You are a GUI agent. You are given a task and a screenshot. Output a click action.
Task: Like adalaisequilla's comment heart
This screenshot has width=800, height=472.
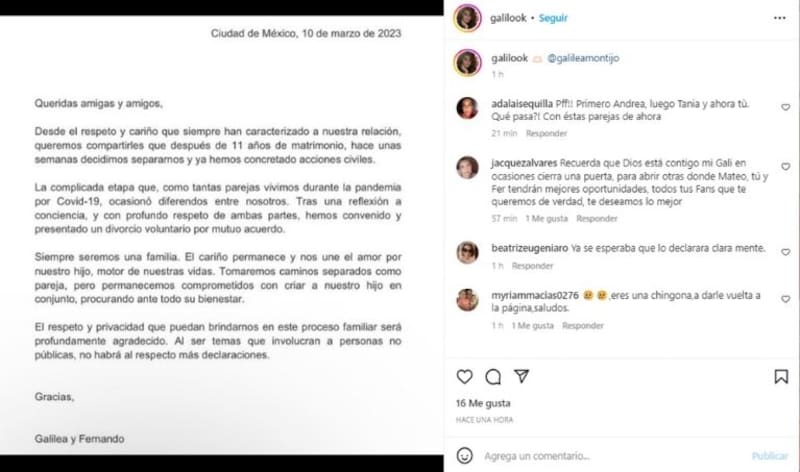point(786,107)
